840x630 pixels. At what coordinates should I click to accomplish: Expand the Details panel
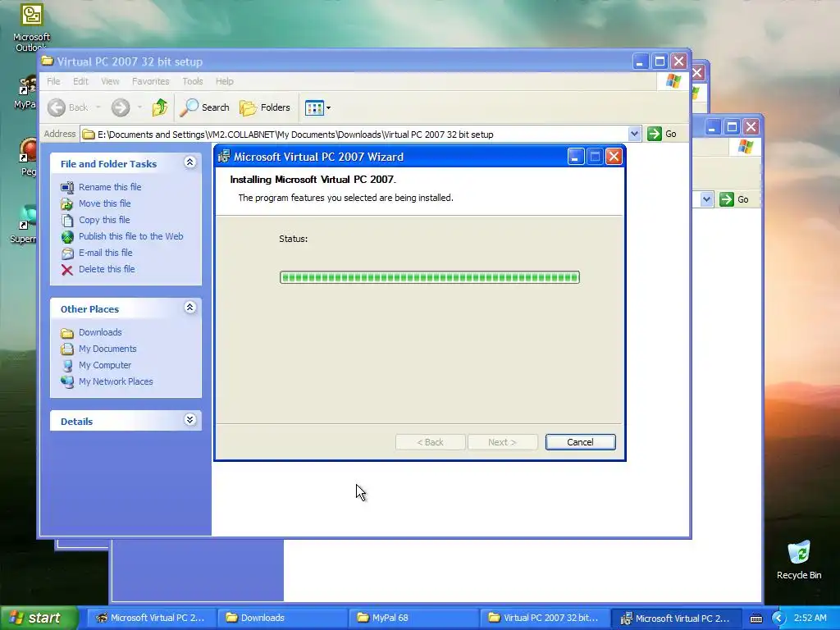(189, 420)
